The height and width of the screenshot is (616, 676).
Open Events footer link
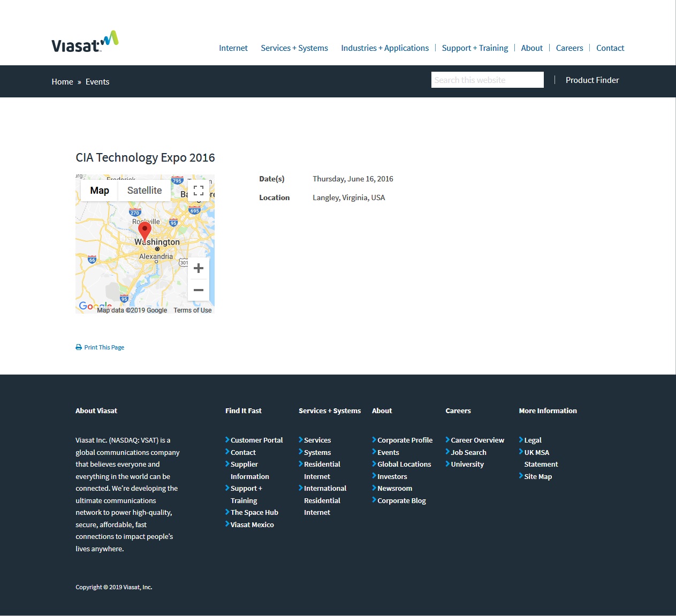point(388,453)
